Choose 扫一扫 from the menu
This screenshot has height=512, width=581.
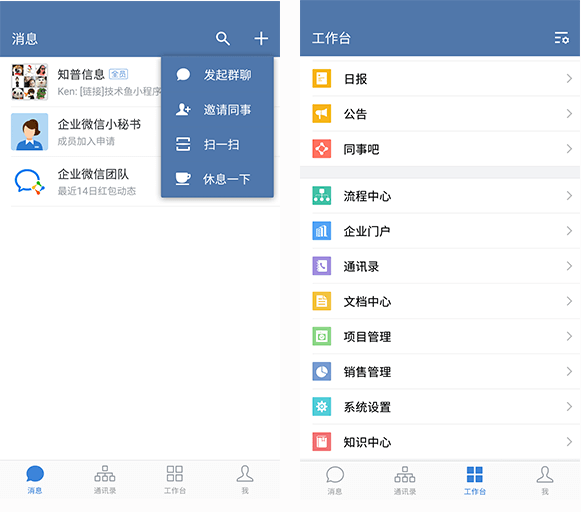[217, 144]
